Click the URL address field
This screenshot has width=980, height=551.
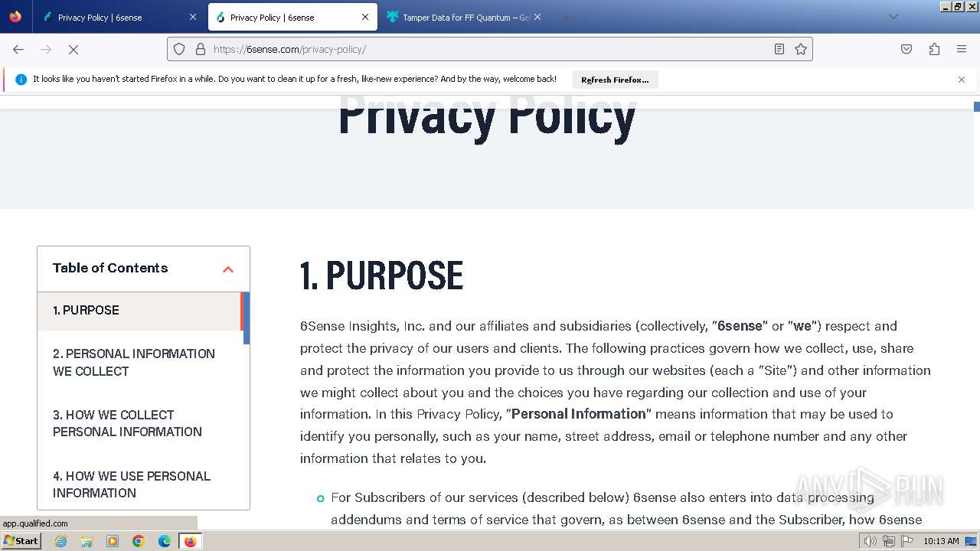point(490,49)
